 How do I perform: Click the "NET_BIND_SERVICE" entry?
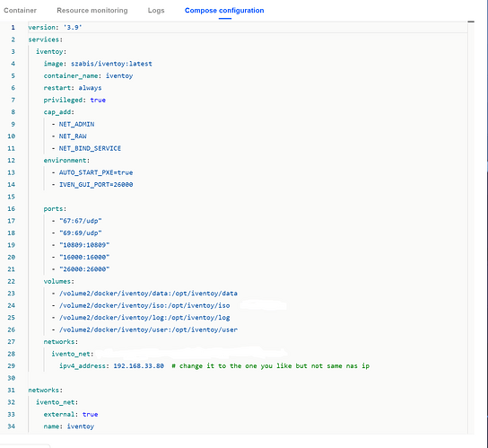pos(90,148)
